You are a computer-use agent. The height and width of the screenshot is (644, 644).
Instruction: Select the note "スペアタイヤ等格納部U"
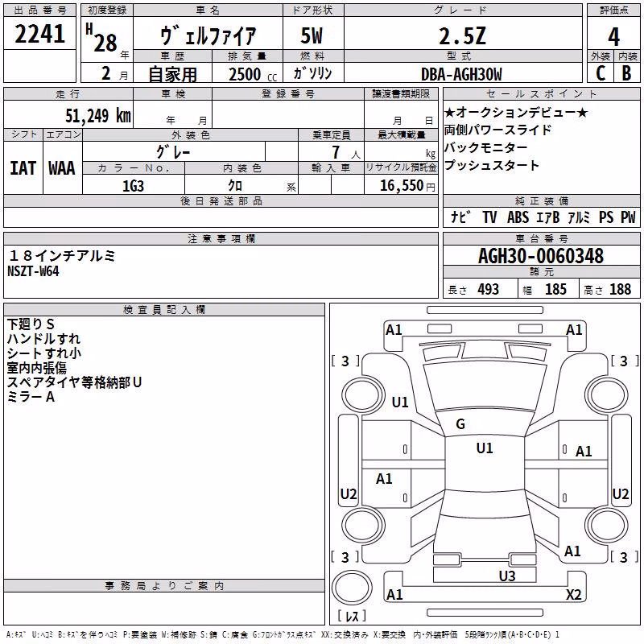74,382
